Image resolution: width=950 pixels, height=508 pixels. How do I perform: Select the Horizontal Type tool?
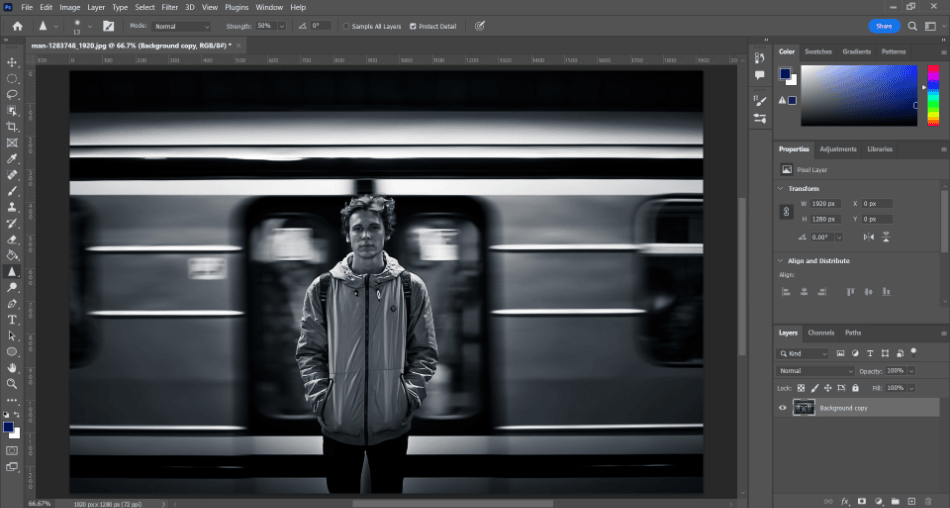[x=12, y=319]
